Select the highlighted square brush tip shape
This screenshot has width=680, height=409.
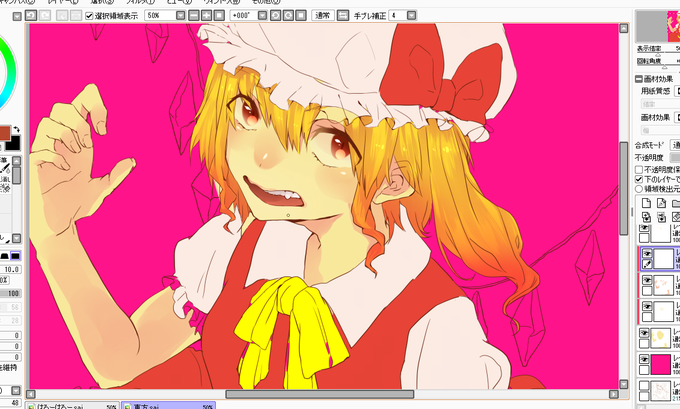click(15, 256)
